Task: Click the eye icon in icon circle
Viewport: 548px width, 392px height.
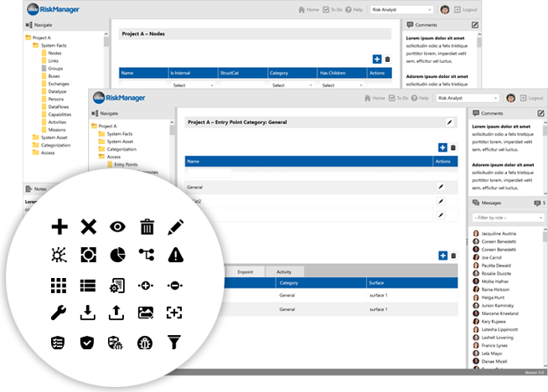Action: 117,227
